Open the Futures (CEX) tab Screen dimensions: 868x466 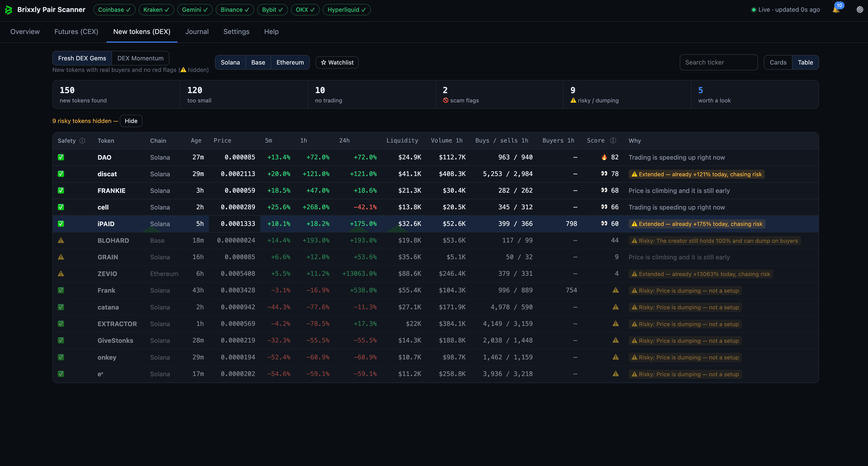(77, 32)
